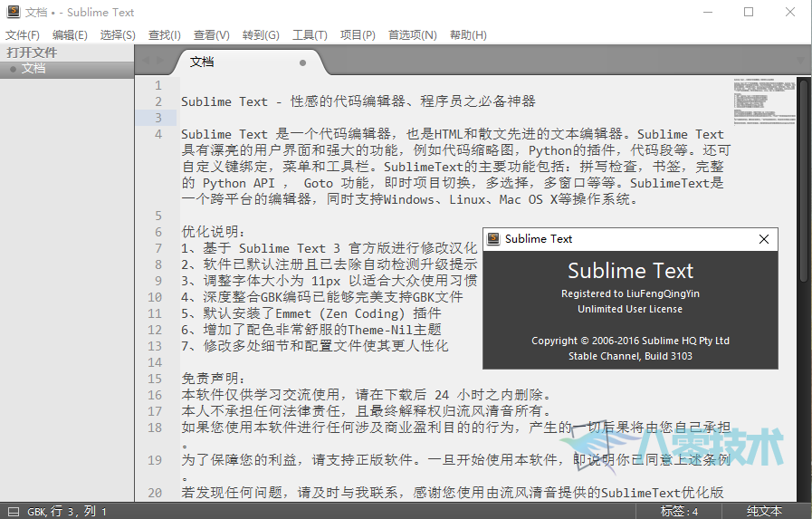Open the 编辑(E) menu

pos(70,35)
